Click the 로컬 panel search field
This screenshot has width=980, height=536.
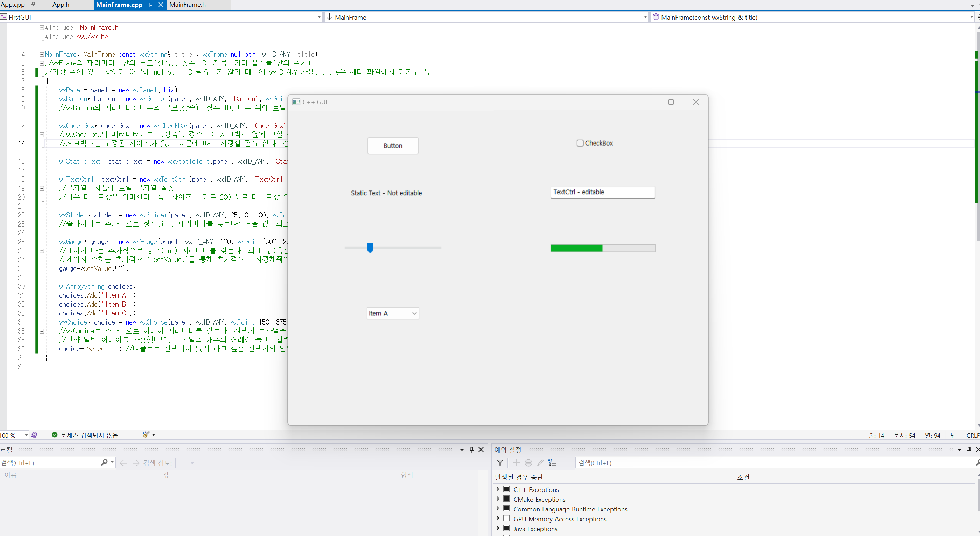49,462
